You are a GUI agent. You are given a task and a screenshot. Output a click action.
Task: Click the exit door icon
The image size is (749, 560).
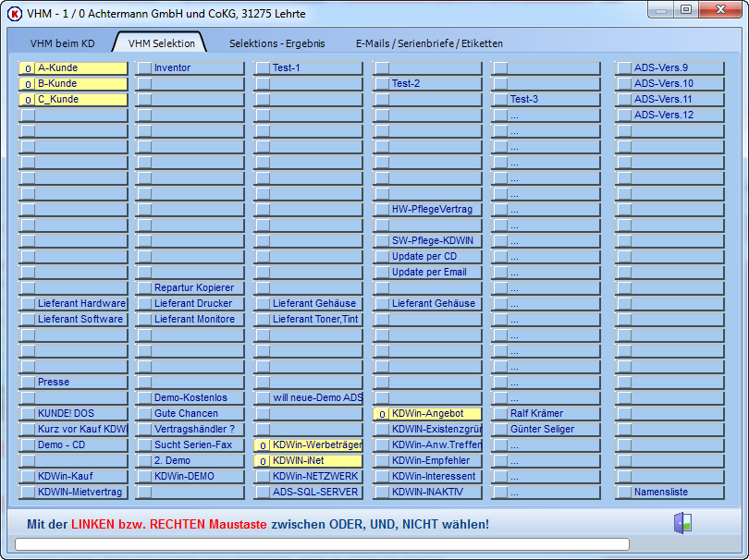pos(682,523)
